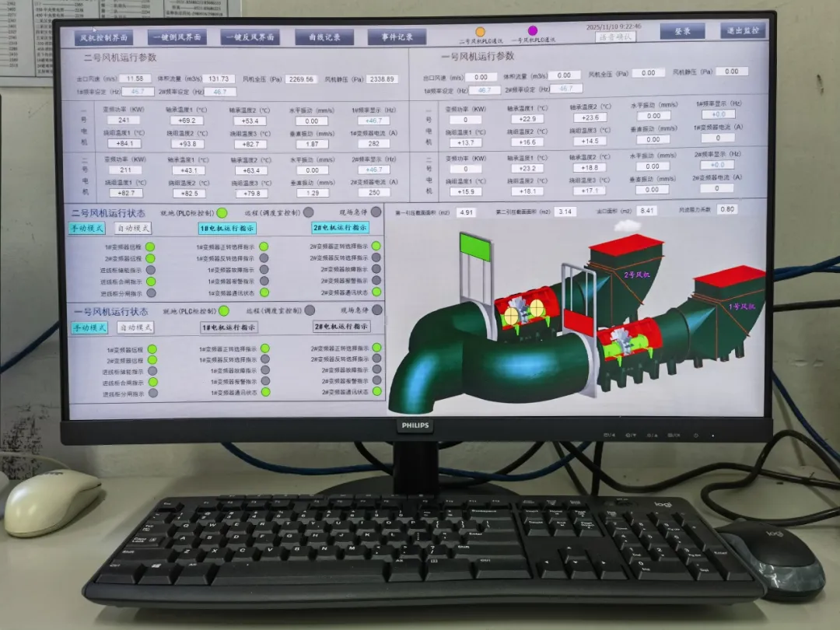Select 手动模式 for 二号风机
The height and width of the screenshot is (630, 840).
tap(87, 229)
